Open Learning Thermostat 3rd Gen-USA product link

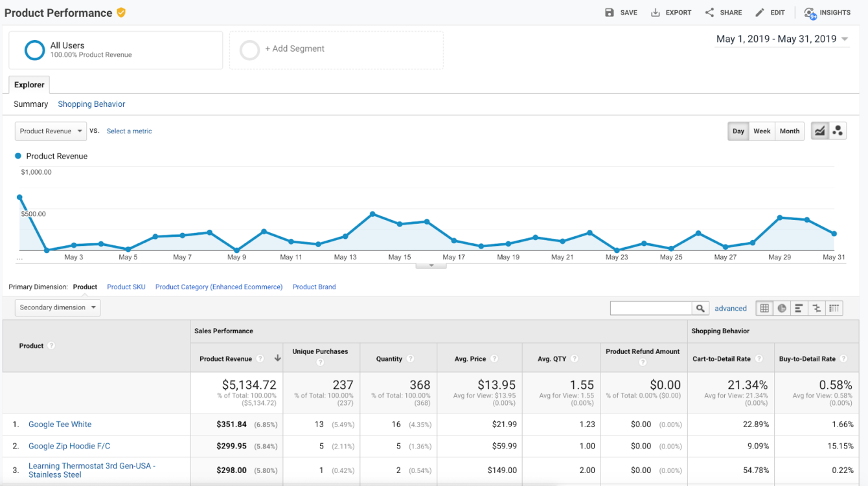pyautogui.click(x=92, y=470)
